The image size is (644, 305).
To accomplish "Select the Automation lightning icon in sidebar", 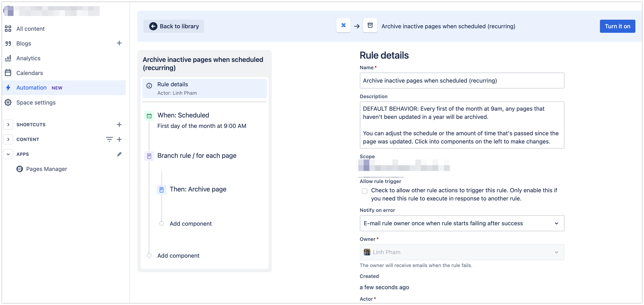I will click(x=8, y=88).
